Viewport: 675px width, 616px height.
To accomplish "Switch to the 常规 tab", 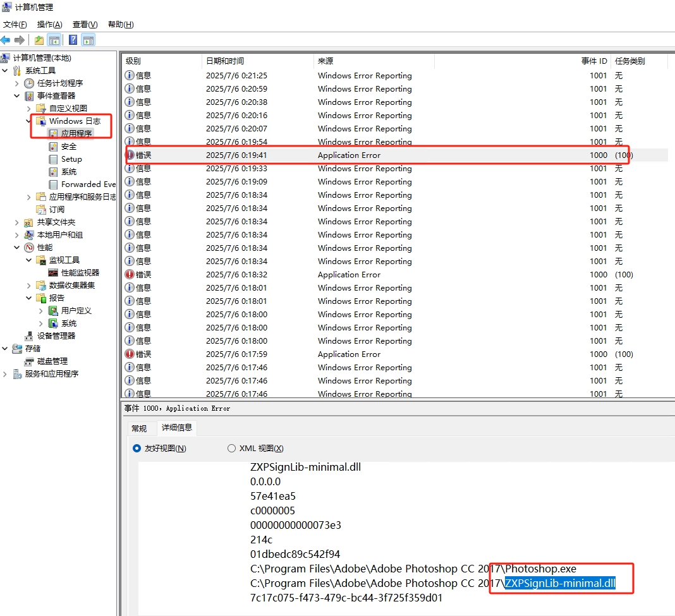I will point(139,428).
